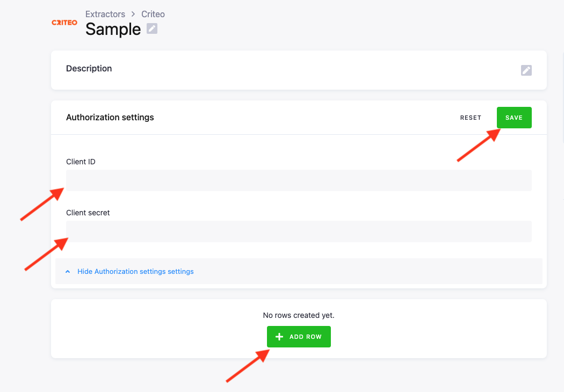Click the Criteo logo icon

(64, 23)
